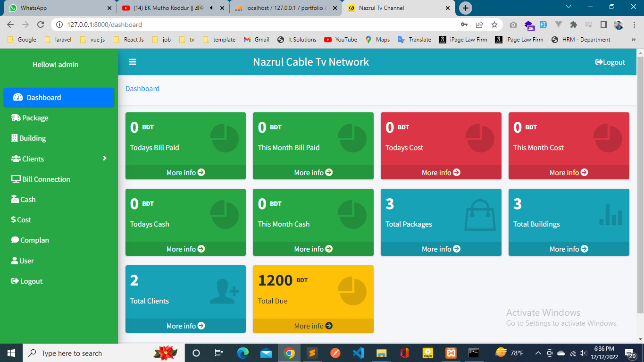Click the browser back arrow
644x362 pixels.
coord(10,25)
